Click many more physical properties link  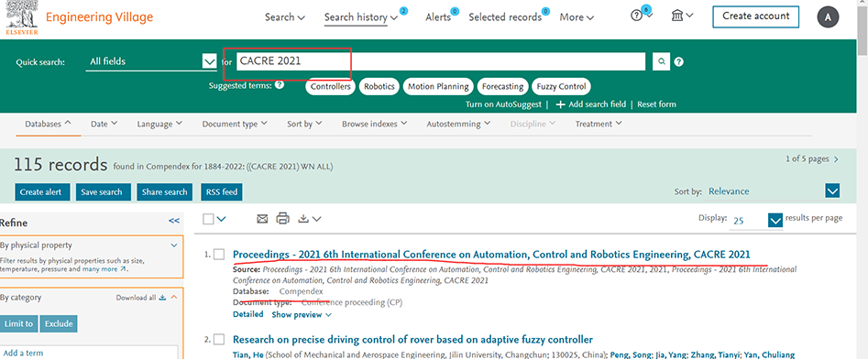[104, 269]
